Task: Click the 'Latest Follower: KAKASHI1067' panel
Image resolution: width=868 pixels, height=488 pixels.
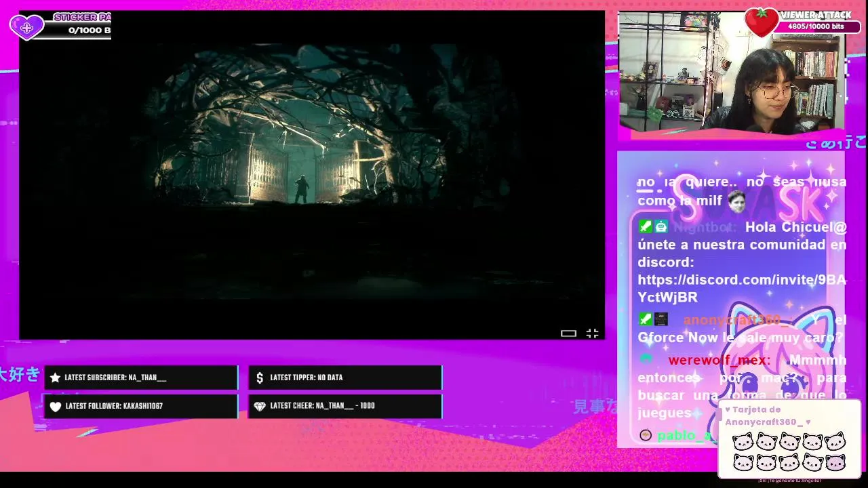Action: point(141,406)
